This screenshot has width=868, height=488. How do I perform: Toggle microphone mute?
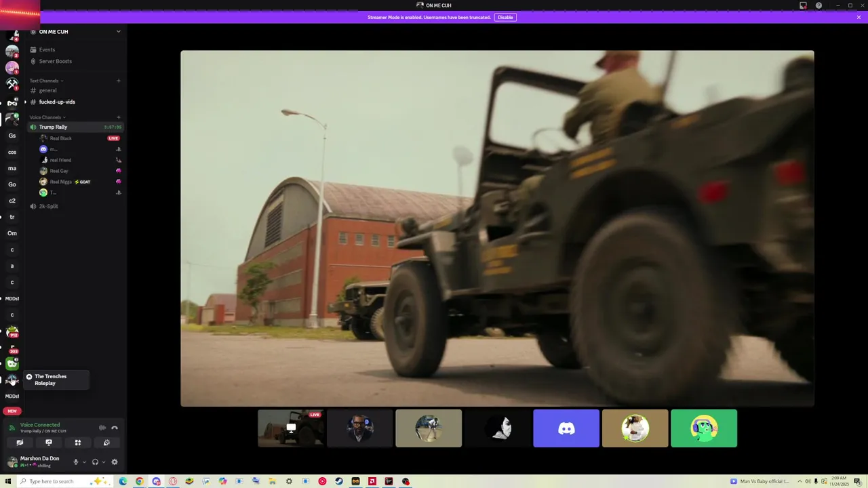tap(76, 462)
